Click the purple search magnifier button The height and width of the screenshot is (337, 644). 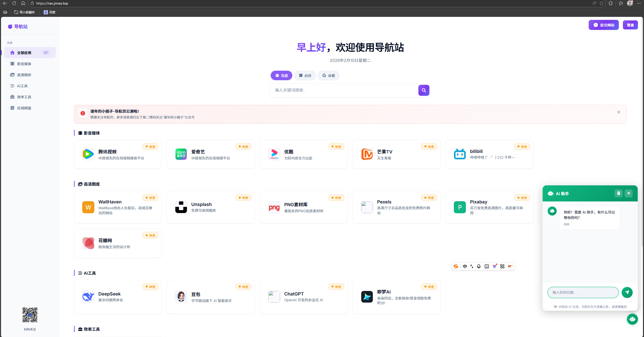click(x=424, y=90)
